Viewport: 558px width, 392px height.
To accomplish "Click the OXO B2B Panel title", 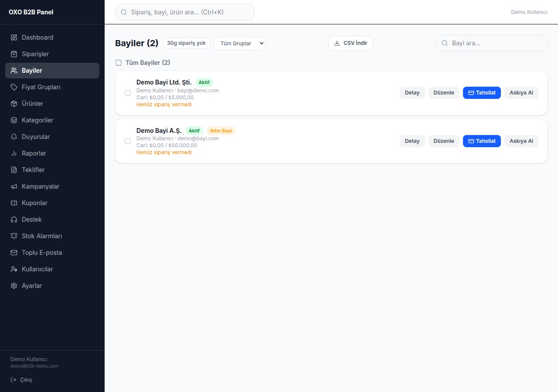I will point(31,12).
